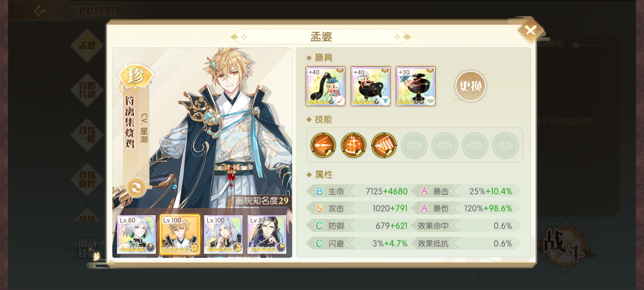Tap the 珍 rarity fan badge

click(x=136, y=77)
